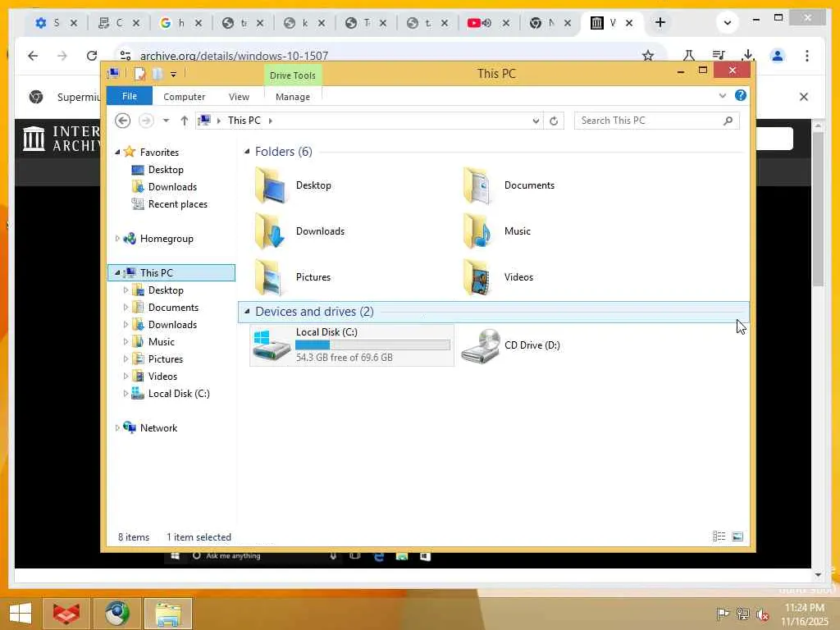Switch to details view icon in status bar
This screenshot has width=840, height=630.
719,536
